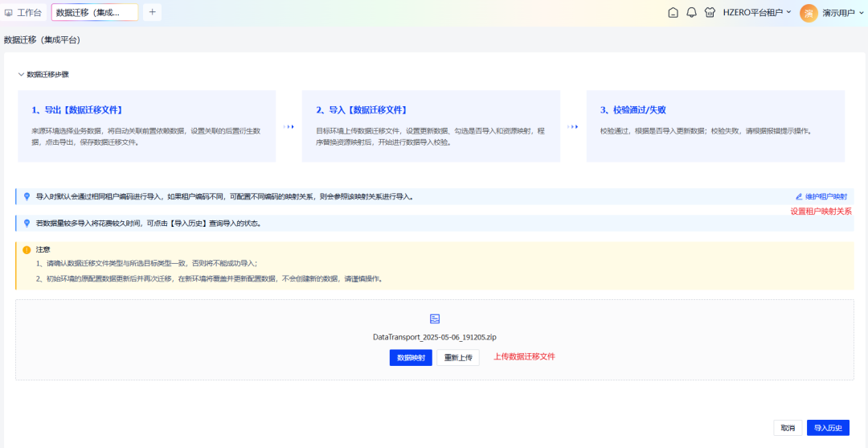Click pencil icon beside 维护租户映射

pos(799,196)
